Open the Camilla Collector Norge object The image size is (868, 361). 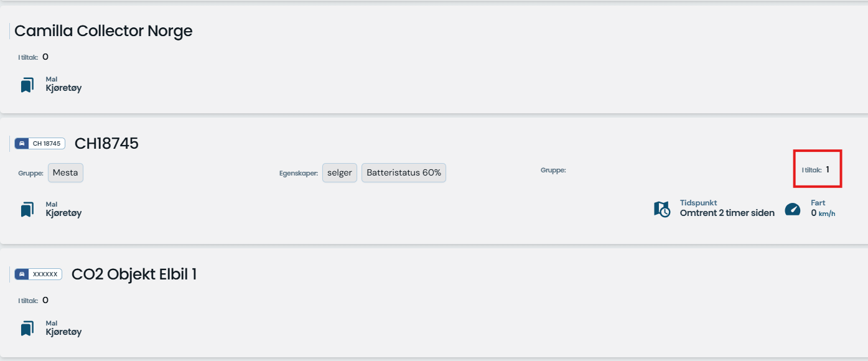tap(103, 31)
